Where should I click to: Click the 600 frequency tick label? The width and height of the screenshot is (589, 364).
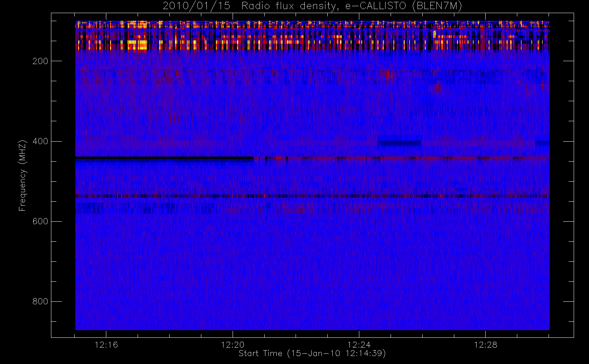[x=40, y=221]
